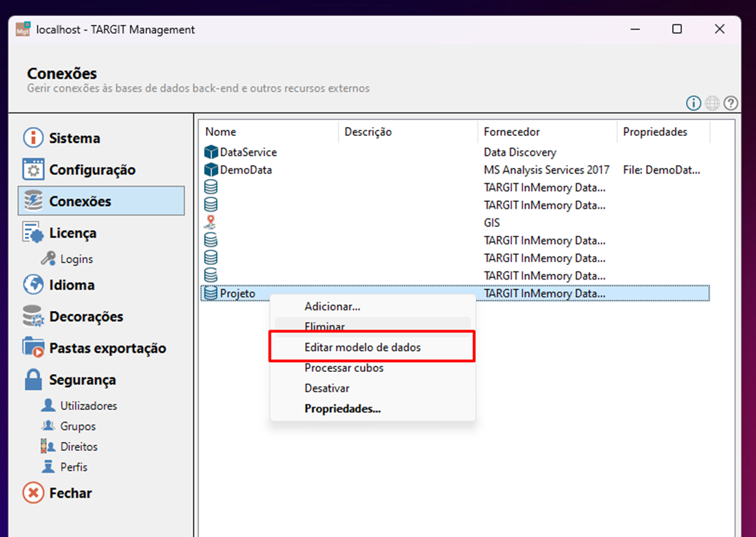The height and width of the screenshot is (537, 756).
Task: Close the TARGIT Management window
Action: (719, 29)
